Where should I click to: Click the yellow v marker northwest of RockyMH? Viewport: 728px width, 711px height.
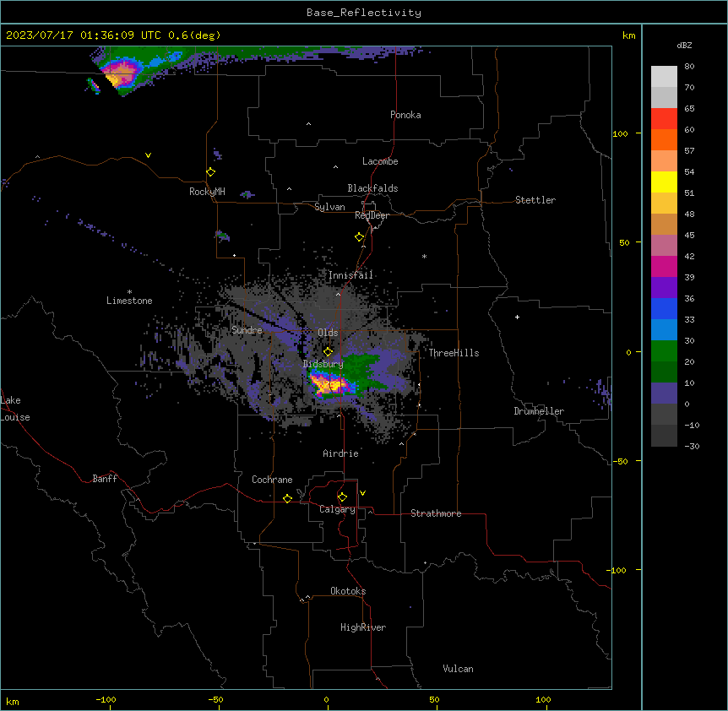point(148,155)
